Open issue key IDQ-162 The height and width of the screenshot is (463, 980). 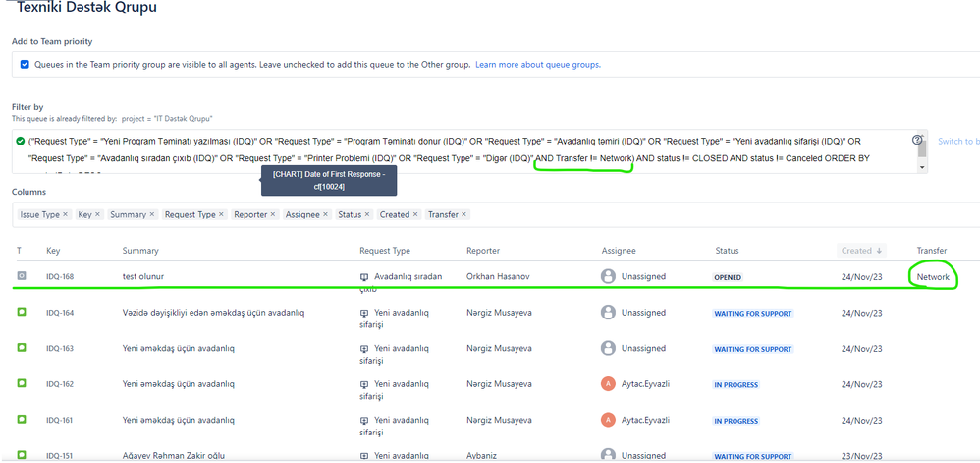click(x=60, y=384)
